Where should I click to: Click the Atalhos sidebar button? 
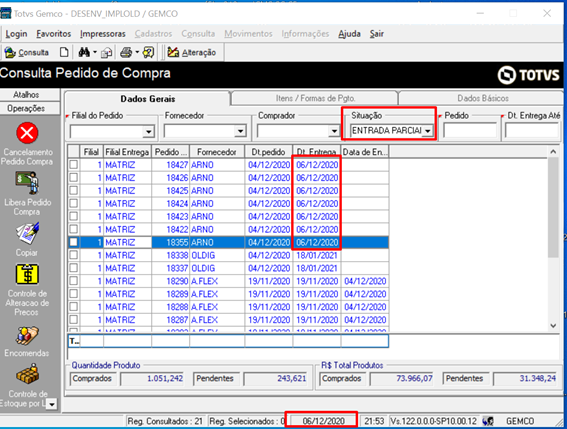click(26, 95)
